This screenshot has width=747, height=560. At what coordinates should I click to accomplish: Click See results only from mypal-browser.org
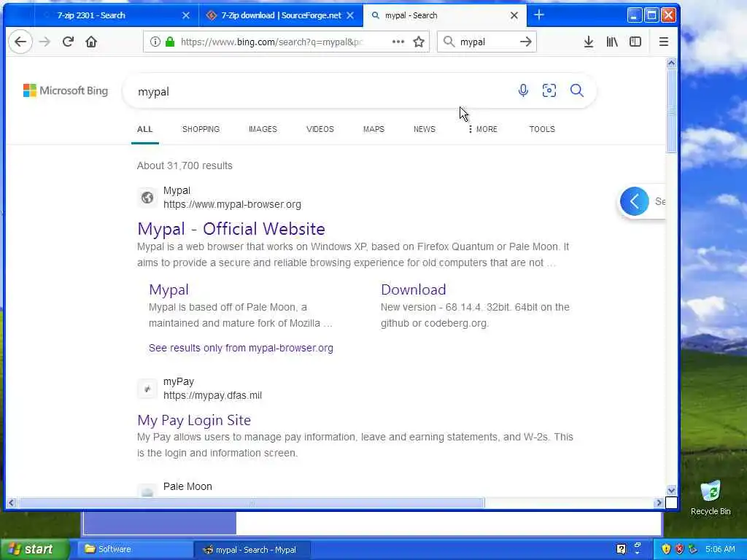[241, 348]
